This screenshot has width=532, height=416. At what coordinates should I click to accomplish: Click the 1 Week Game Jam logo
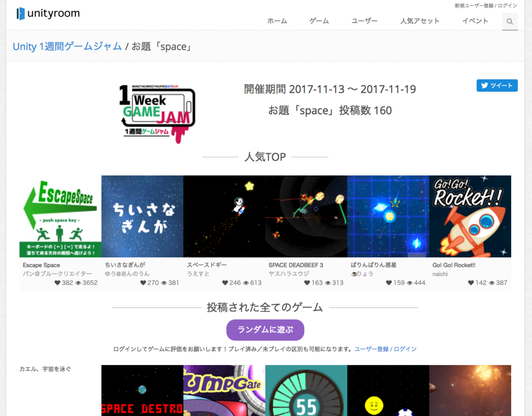click(157, 114)
